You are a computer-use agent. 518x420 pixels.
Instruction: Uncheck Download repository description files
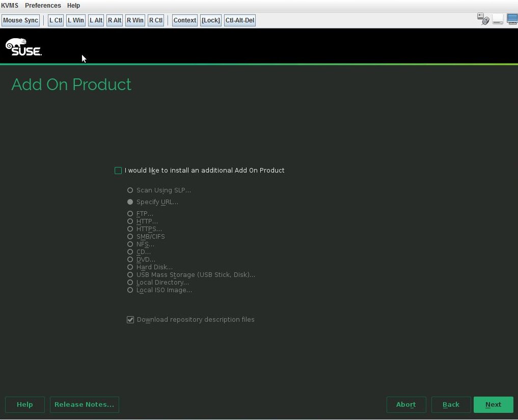tap(130, 319)
